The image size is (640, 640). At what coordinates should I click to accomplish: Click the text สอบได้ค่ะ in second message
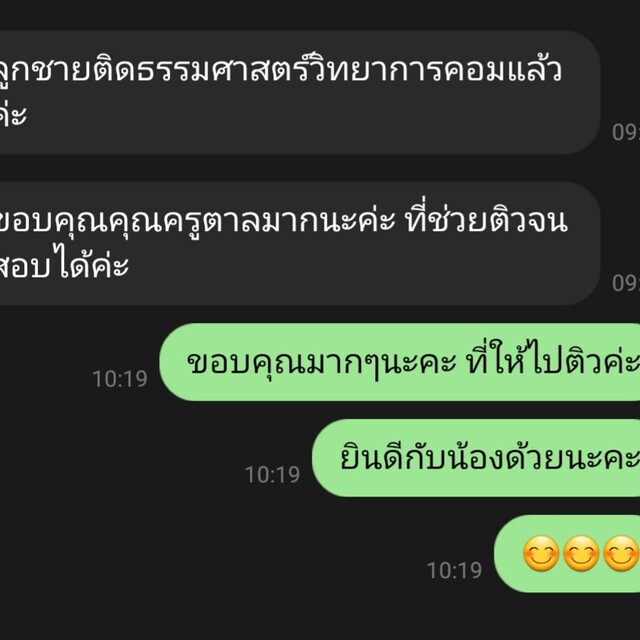coord(63,265)
